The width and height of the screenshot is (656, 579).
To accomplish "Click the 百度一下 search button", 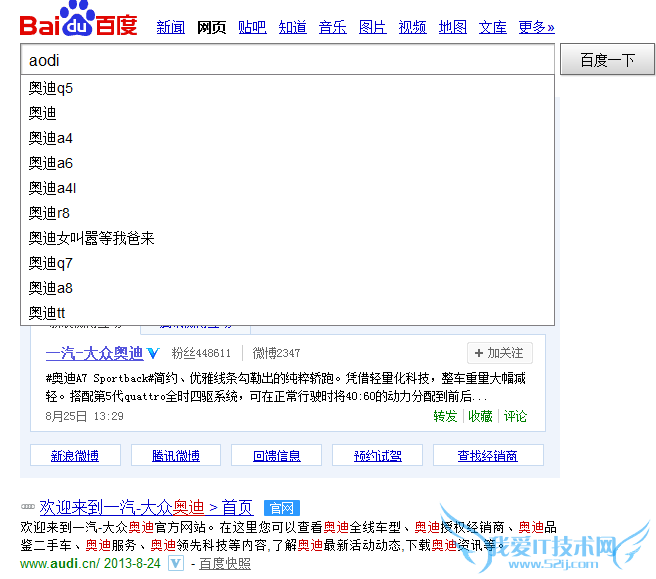I will [607, 59].
